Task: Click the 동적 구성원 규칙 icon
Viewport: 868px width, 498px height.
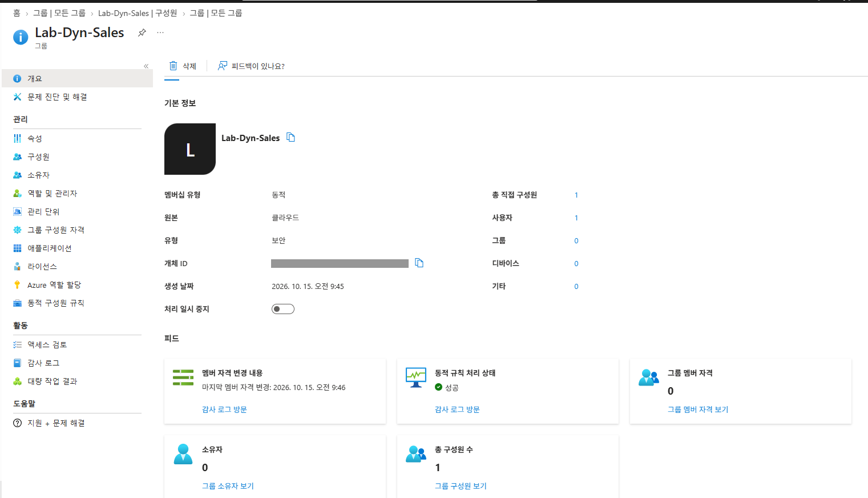Action: pyautogui.click(x=18, y=303)
